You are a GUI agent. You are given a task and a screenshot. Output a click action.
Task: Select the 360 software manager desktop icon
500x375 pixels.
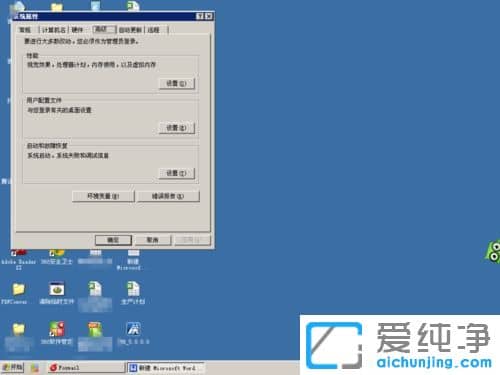(57, 329)
